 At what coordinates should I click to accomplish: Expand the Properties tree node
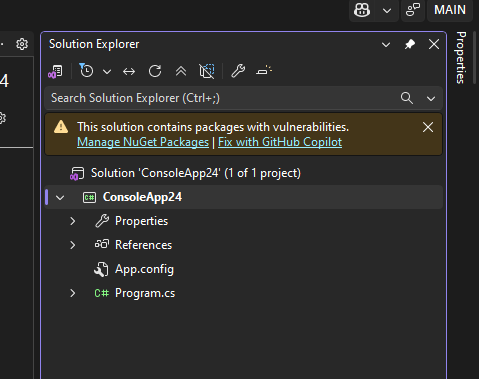73,221
